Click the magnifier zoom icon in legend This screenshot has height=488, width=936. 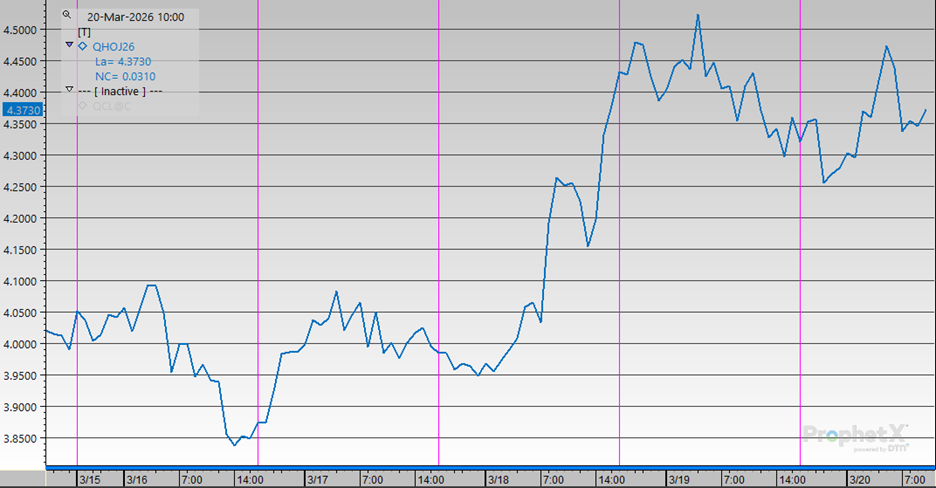pyautogui.click(x=67, y=16)
